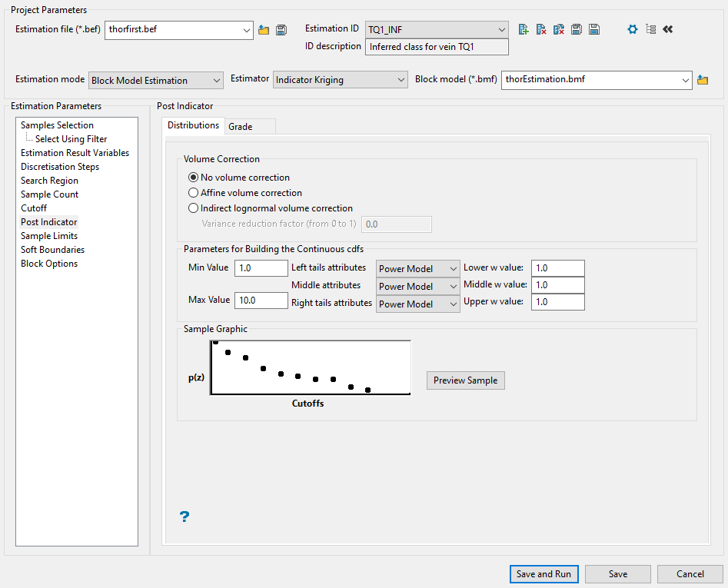Open the settings gear icon
728x588 pixels.
point(633,29)
